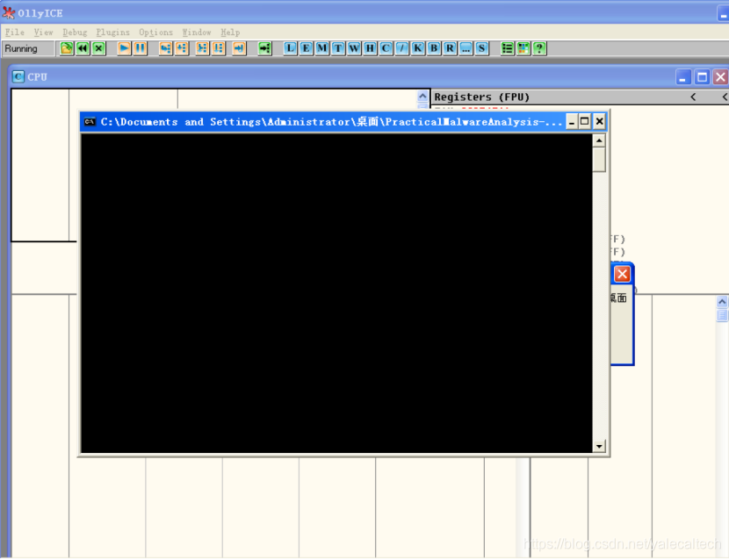Open the Debug menu
Image resolution: width=729 pixels, height=560 pixels.
(75, 32)
